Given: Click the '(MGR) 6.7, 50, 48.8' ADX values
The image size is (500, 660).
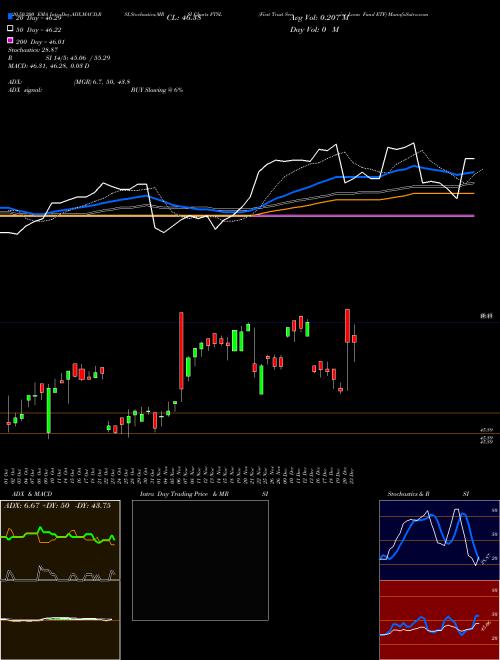Looking at the screenshot, I should tap(101, 82).
